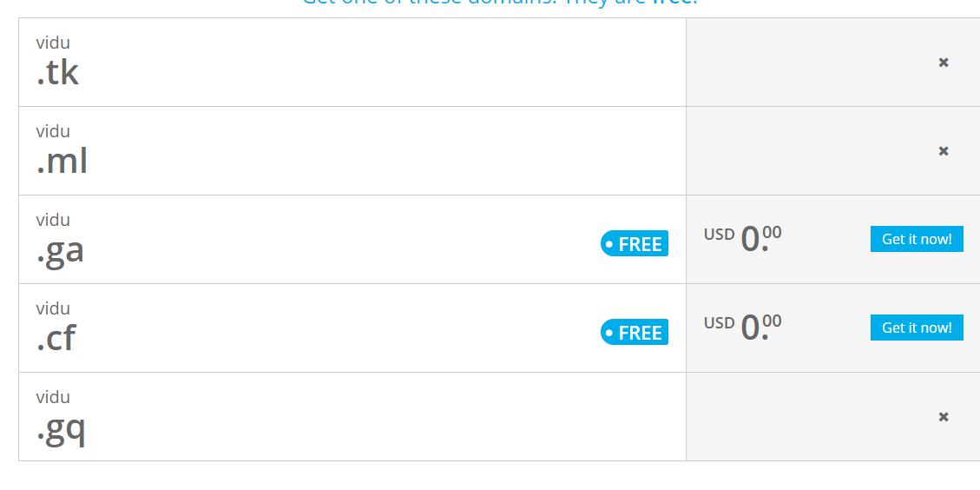Screen dimensions: 980x490
Task: Select the .ml domain extension text
Action: tap(62, 162)
